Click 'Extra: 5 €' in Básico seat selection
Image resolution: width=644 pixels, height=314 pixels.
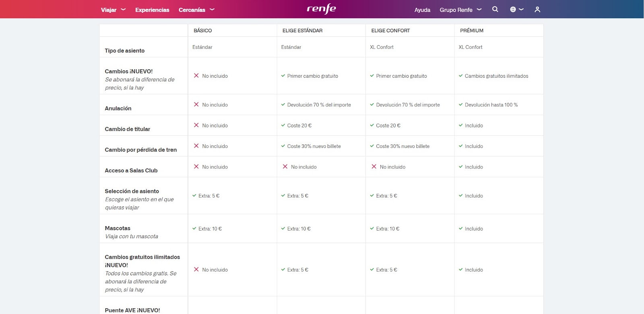[x=209, y=196]
